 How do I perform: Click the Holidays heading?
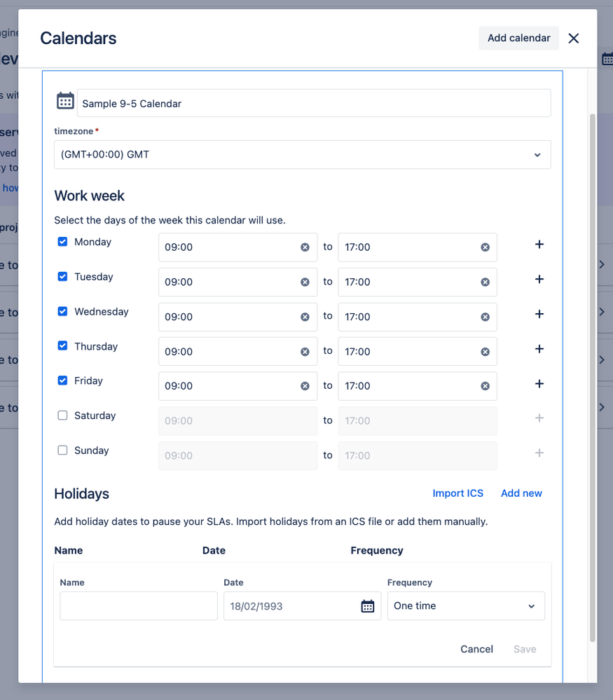[82, 494]
